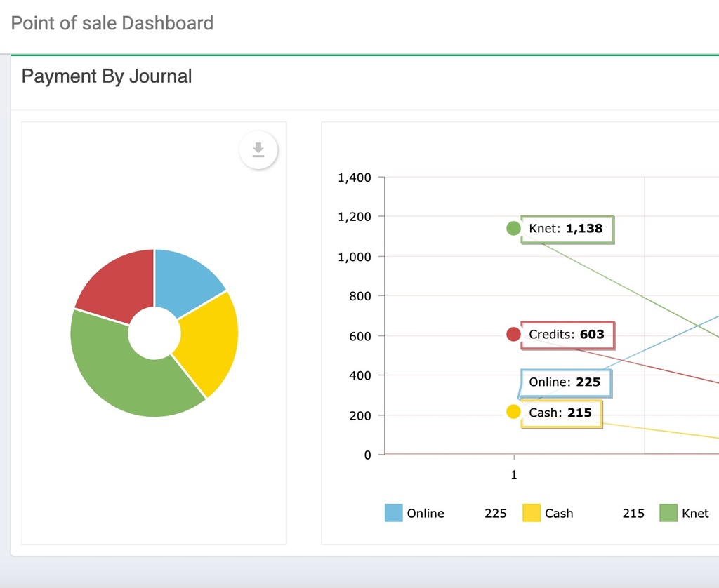This screenshot has width=719, height=588.
Task: Toggle Knet series via green legend swatch
Action: click(668, 513)
